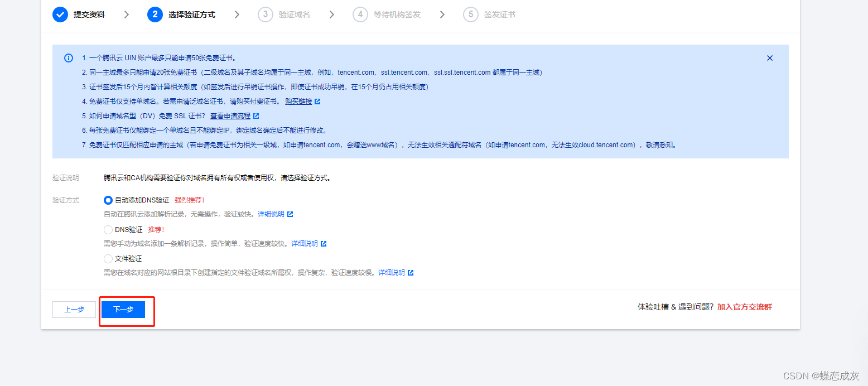
Task: Open 详细说明 under 文件验证
Action: tap(392, 273)
